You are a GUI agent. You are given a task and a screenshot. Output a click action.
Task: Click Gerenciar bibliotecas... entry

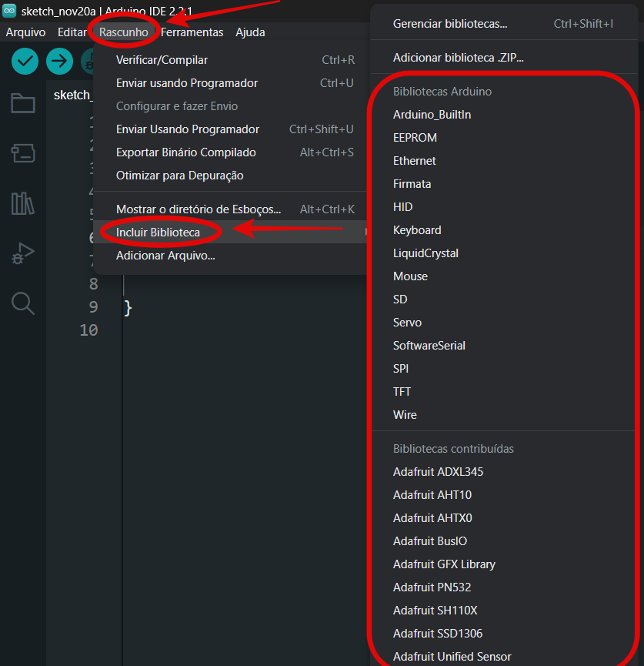[x=450, y=24]
